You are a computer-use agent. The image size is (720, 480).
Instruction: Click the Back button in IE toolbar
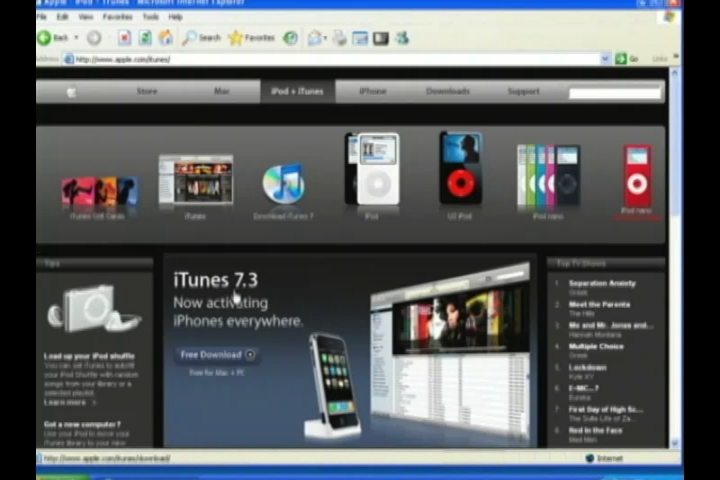click(x=53, y=38)
